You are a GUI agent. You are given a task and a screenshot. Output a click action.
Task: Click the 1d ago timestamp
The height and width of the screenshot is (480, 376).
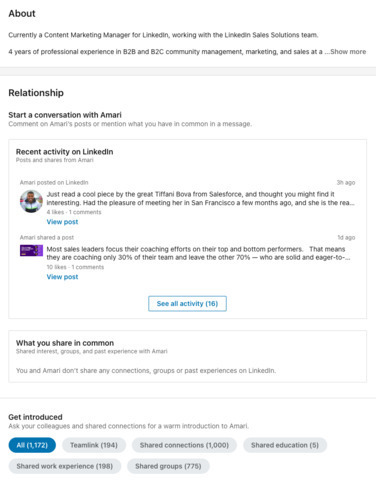coord(346,237)
